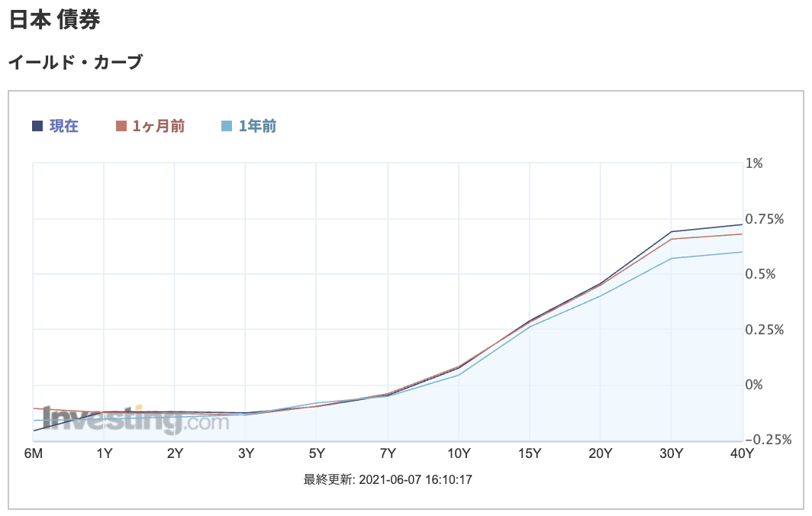This screenshot has height=516, width=812.
Task: Click the 15Y x-axis label
Action: click(x=530, y=454)
